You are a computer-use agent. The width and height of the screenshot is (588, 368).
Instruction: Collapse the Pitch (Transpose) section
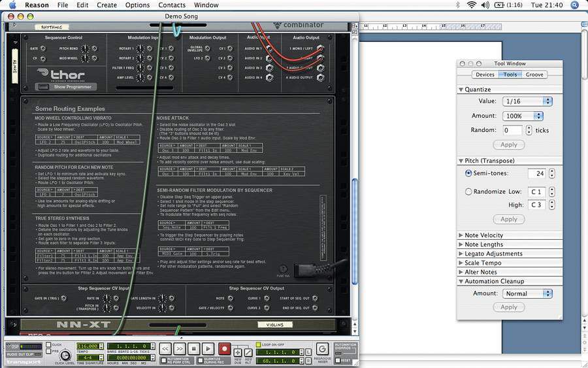pyautogui.click(x=461, y=161)
